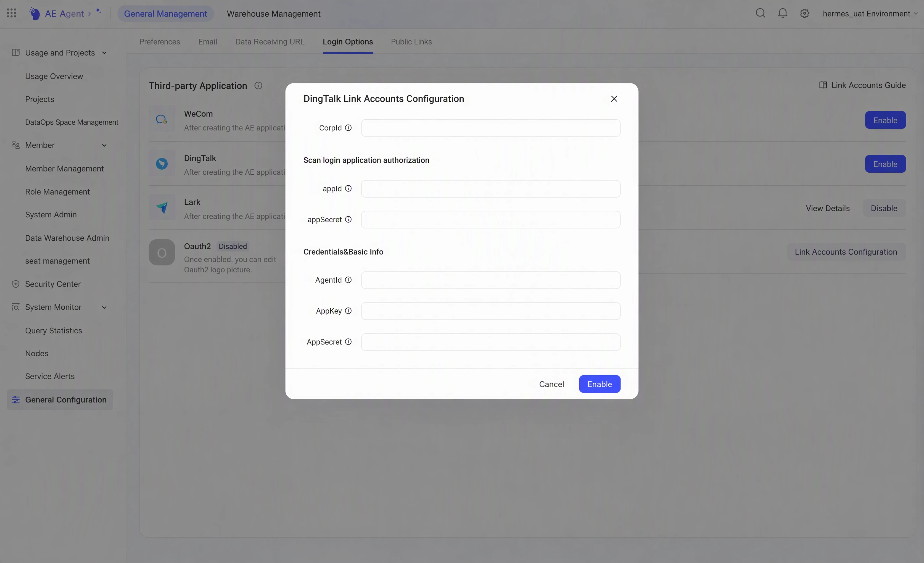Viewport: 924px width, 563px height.
Task: Open seat management in sidebar
Action: 57,261
